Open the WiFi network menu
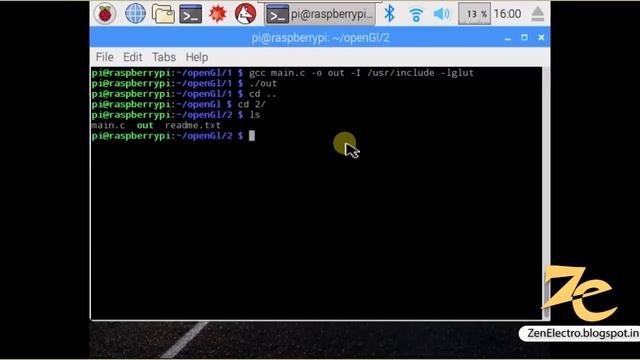 (x=416, y=15)
